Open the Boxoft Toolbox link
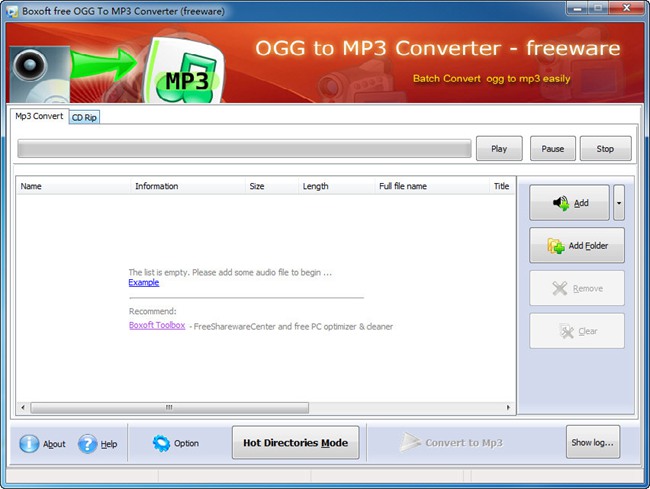 click(x=157, y=325)
